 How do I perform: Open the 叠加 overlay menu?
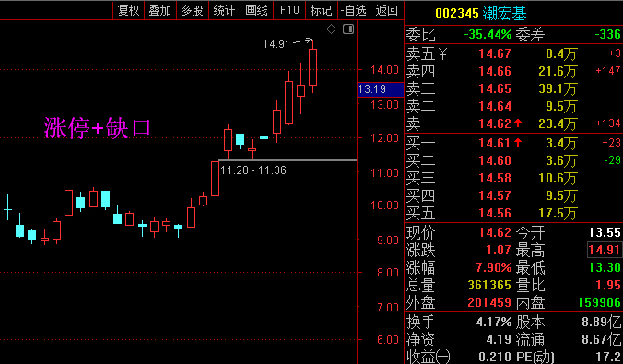[160, 10]
